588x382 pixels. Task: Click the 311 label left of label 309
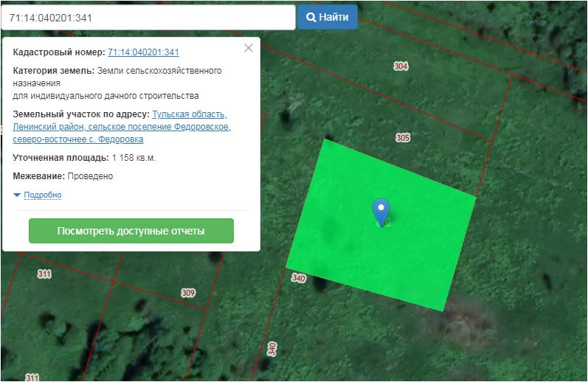[x=44, y=274]
